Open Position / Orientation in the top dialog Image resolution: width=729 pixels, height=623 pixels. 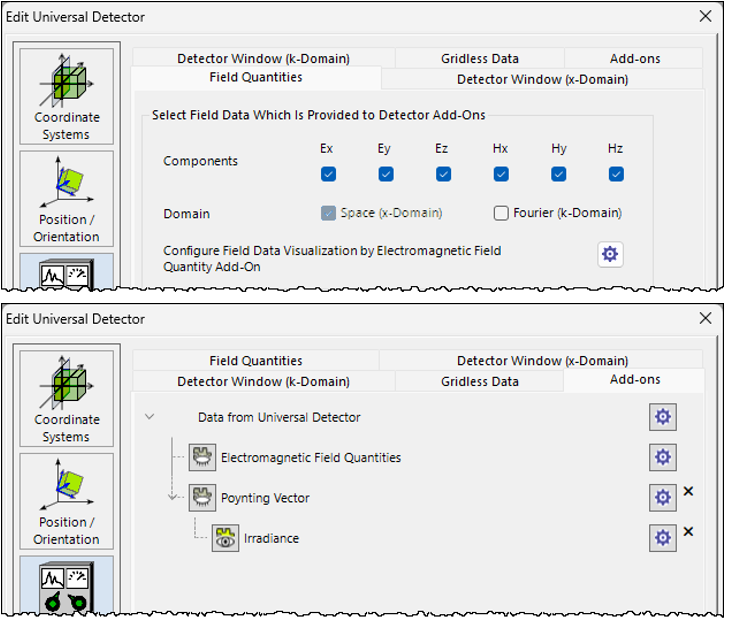pos(66,199)
